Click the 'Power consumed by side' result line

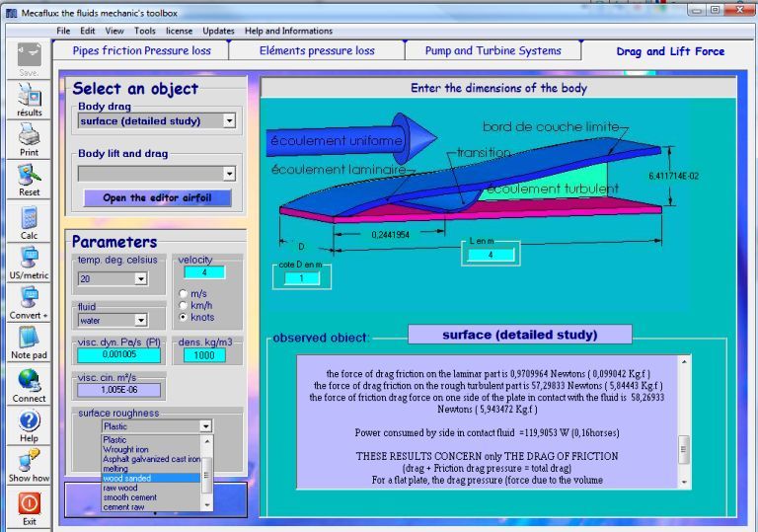coord(487,433)
